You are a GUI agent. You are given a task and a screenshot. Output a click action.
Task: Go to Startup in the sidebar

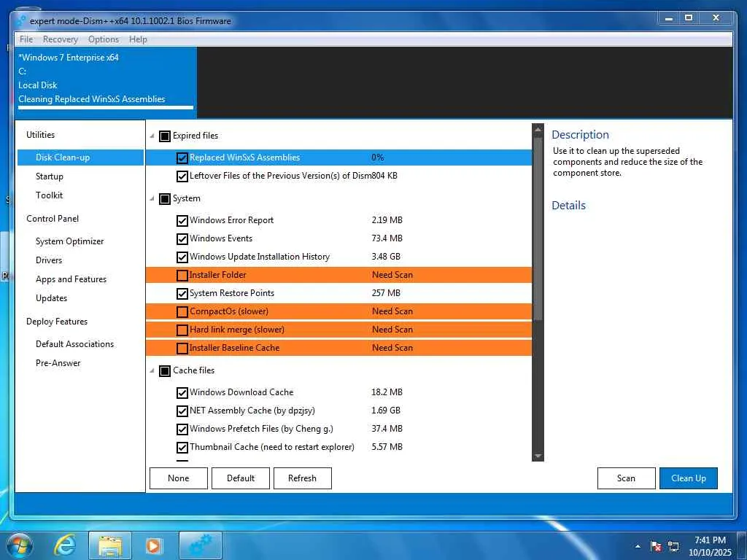(x=49, y=176)
